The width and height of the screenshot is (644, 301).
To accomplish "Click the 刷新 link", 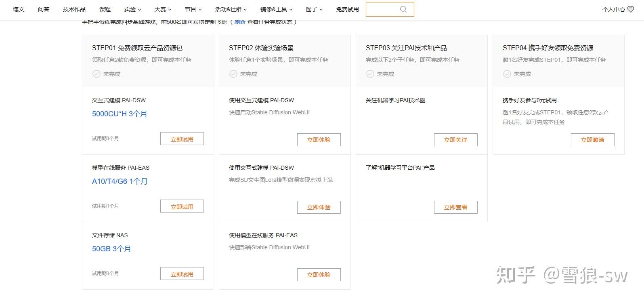I will tap(240, 22).
